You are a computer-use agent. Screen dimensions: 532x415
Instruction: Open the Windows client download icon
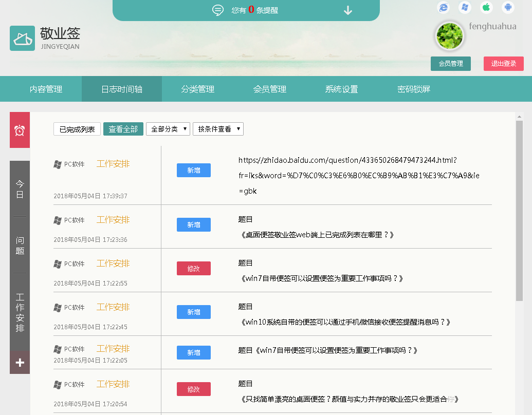point(465,7)
